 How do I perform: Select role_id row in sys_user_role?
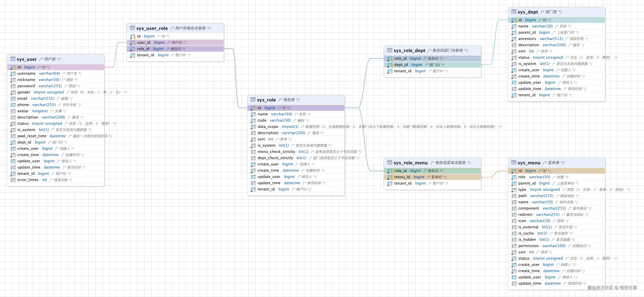[175, 49]
